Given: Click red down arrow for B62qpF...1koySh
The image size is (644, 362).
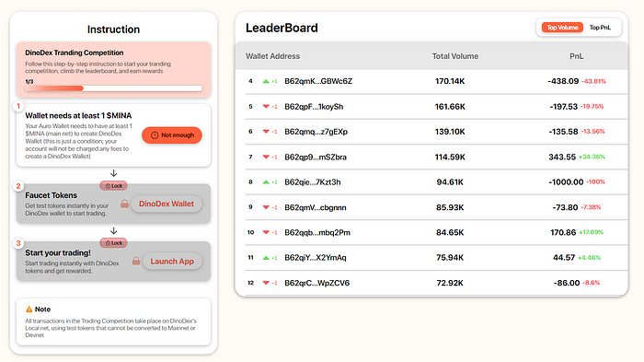Looking at the screenshot, I should (266, 107).
